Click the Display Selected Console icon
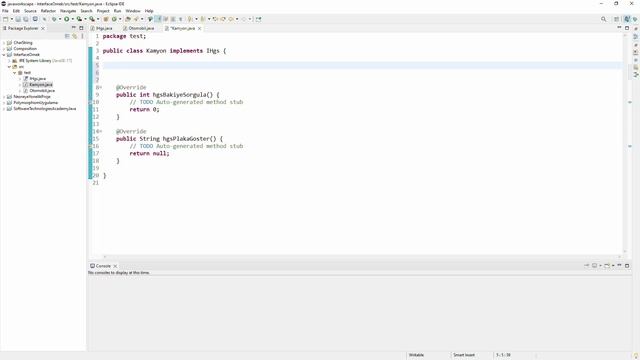This screenshot has width=640, height=360. tap(595, 265)
